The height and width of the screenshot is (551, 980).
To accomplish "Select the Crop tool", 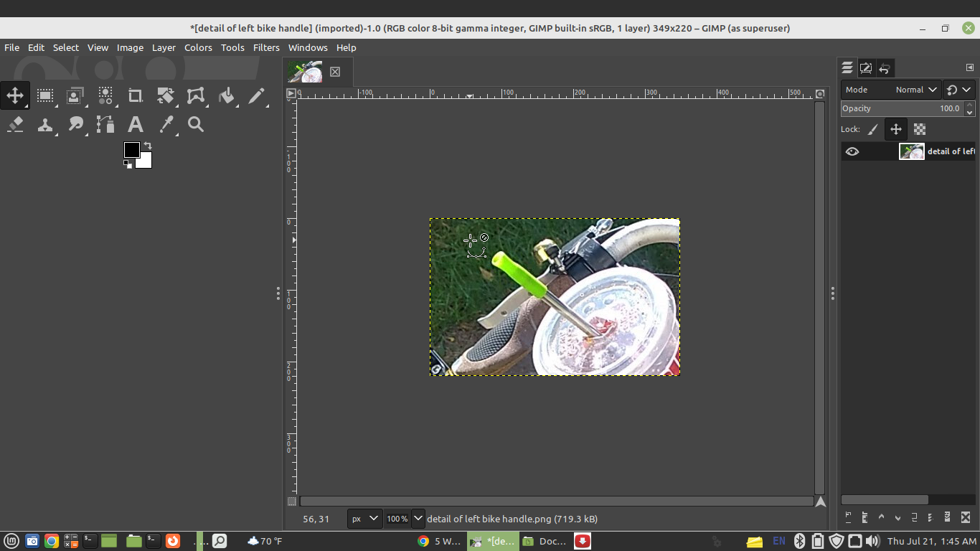I will (135, 95).
